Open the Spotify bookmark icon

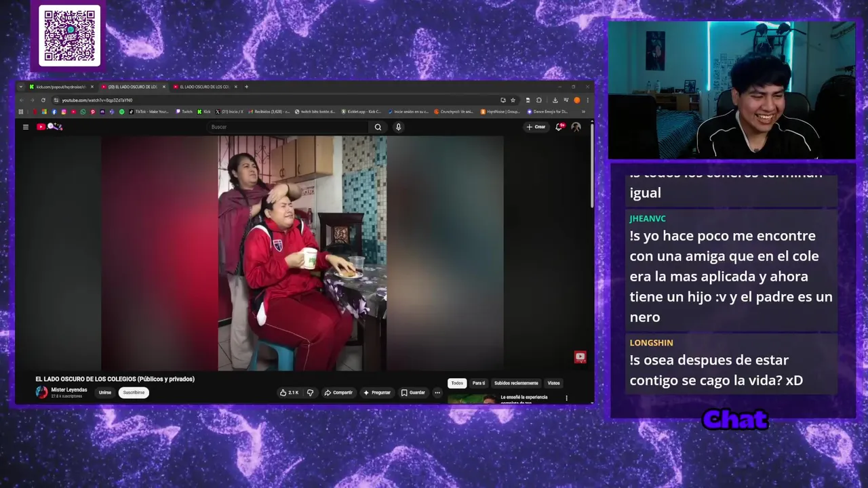tap(122, 112)
